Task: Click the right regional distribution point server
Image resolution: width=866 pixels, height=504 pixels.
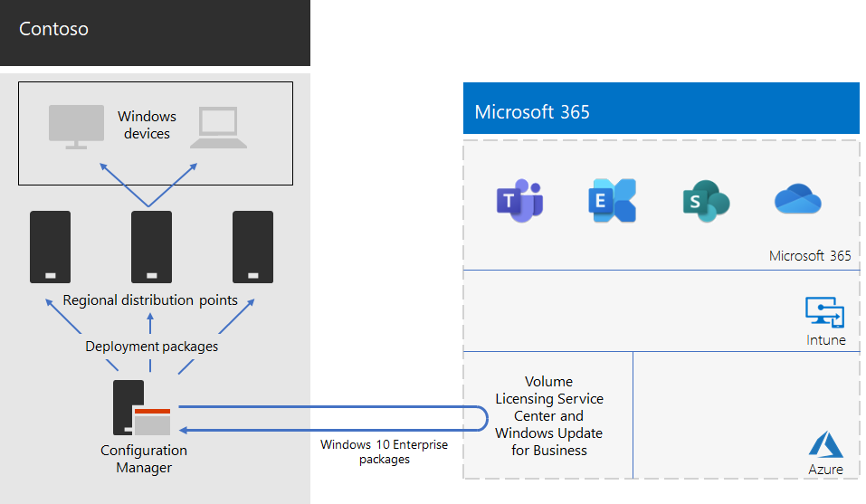Action: tap(253, 247)
